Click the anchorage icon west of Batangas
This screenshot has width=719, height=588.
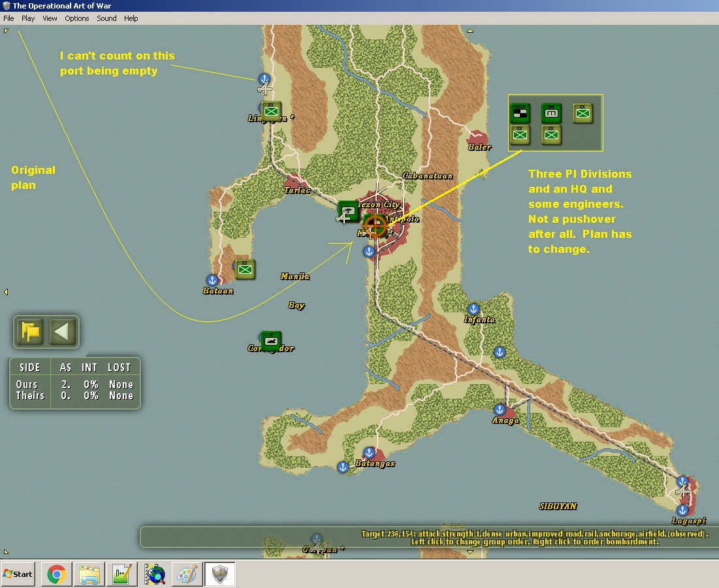[343, 467]
